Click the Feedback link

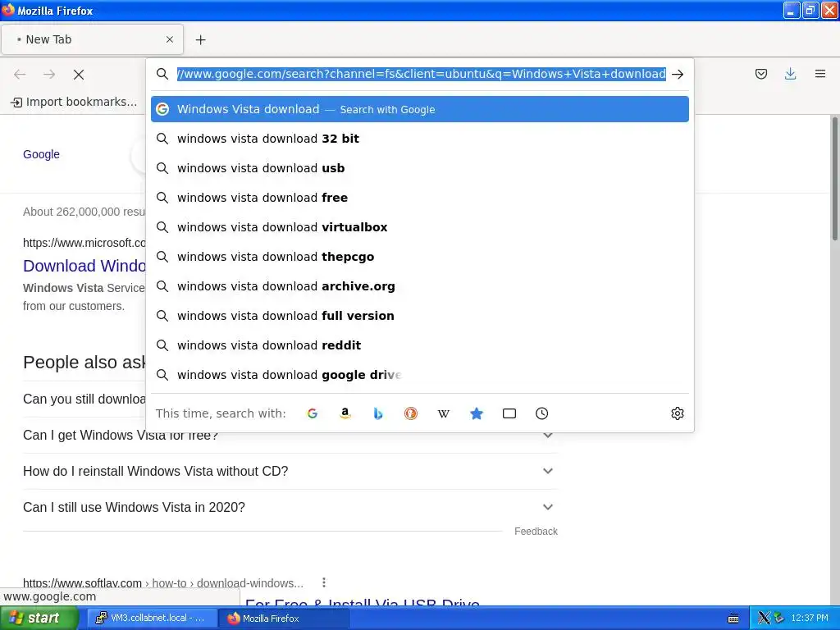(x=536, y=532)
